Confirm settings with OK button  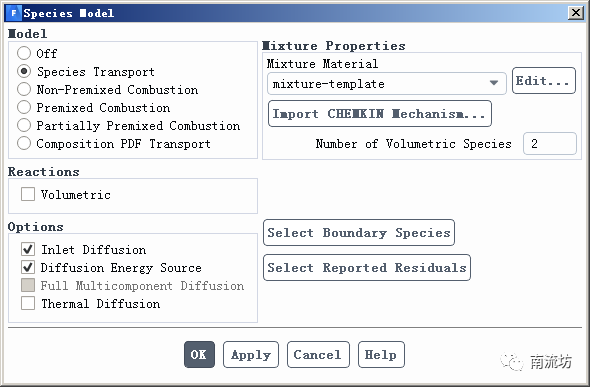coord(199,355)
